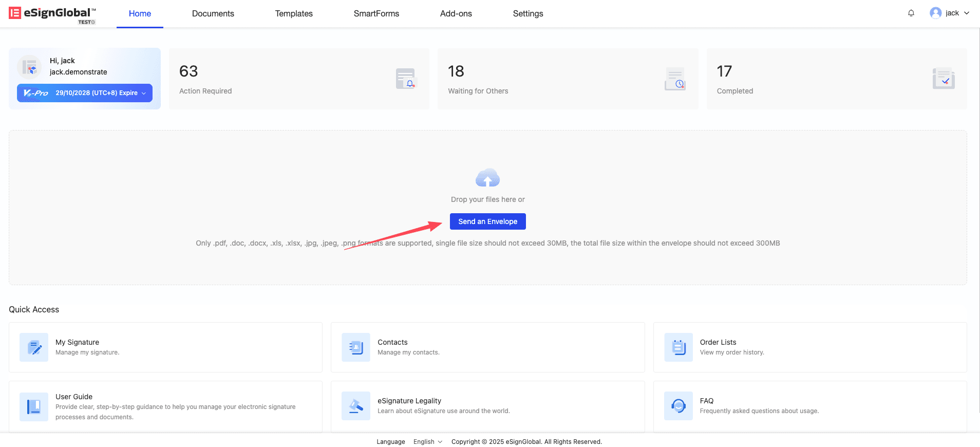Click the FAQ headset icon
The width and height of the screenshot is (980, 447).
click(678, 406)
